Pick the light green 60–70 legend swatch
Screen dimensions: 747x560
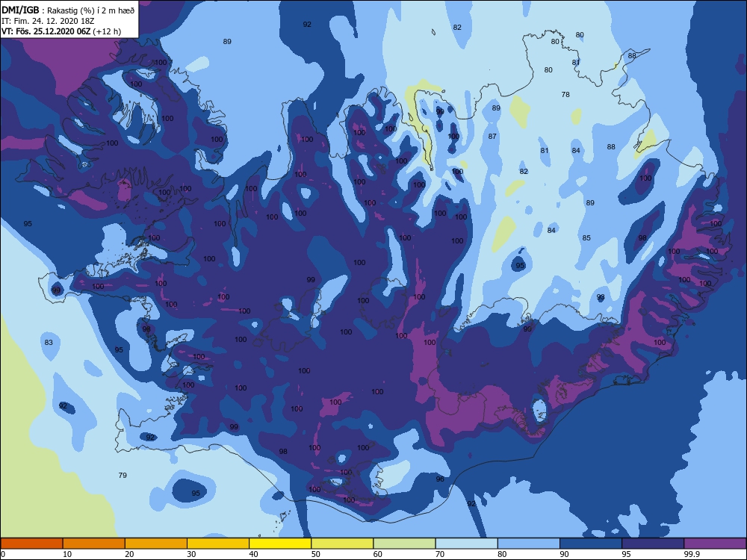(x=404, y=544)
